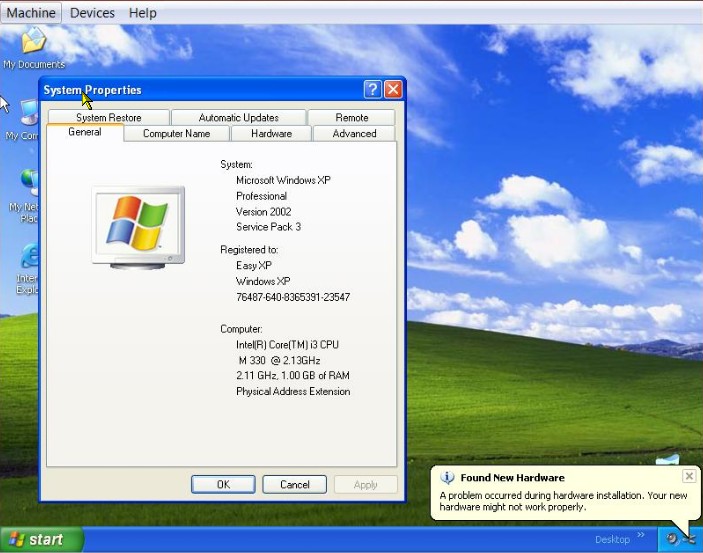Open the Devices menu
This screenshot has width=703, height=553.
[92, 13]
